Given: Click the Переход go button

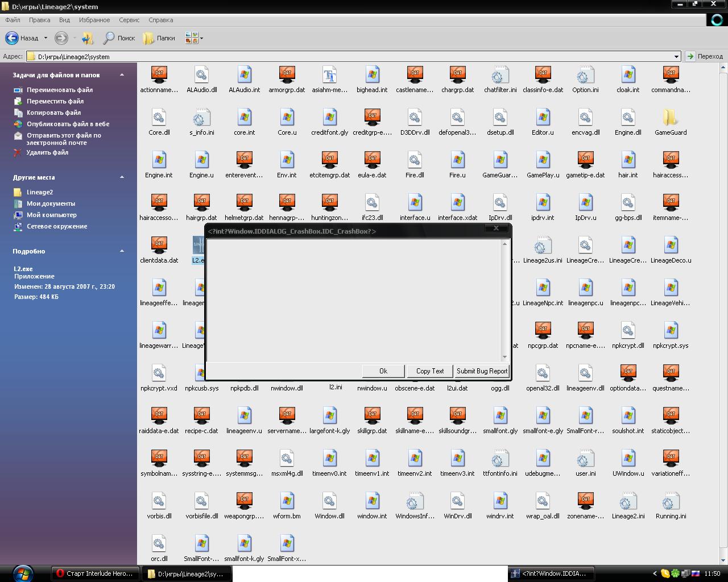Looking at the screenshot, I should 704,56.
